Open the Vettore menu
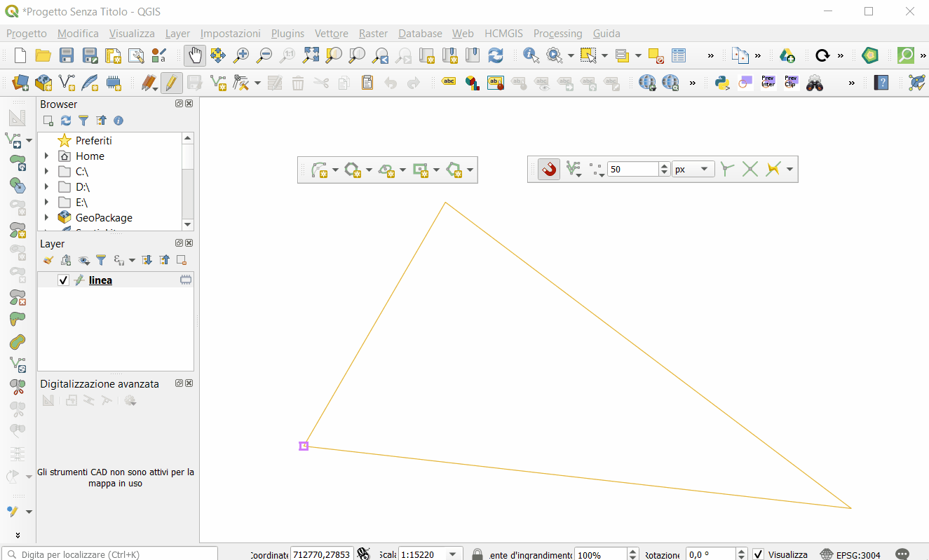The height and width of the screenshot is (560, 929). pos(331,33)
